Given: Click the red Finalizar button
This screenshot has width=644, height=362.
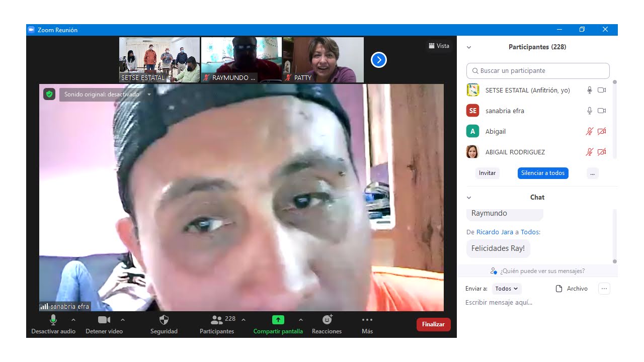Looking at the screenshot, I should (433, 324).
